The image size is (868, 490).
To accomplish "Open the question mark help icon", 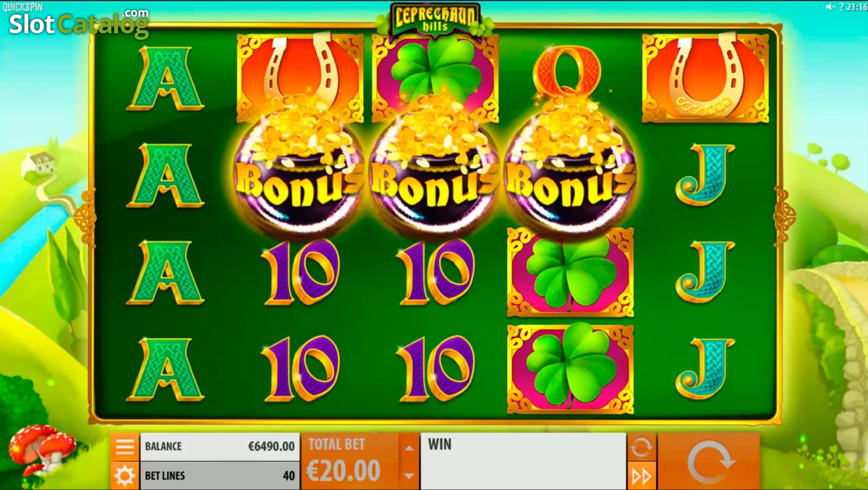I will tap(841, 7).
